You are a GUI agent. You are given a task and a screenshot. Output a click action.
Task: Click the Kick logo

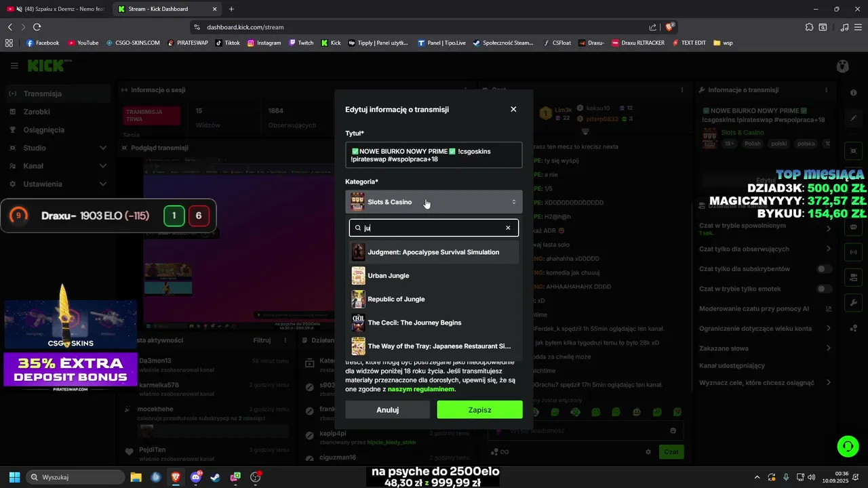[x=49, y=66]
